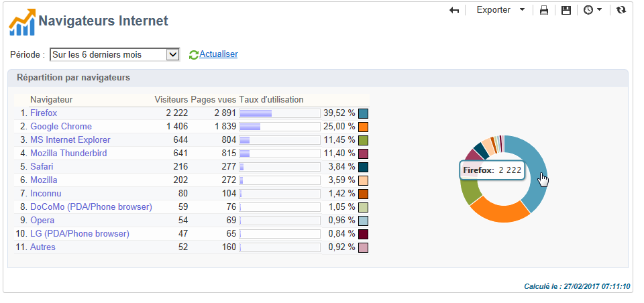The width and height of the screenshot is (644, 303).
Task: Click the green refresh icon beside Actualiser
Action: click(193, 54)
